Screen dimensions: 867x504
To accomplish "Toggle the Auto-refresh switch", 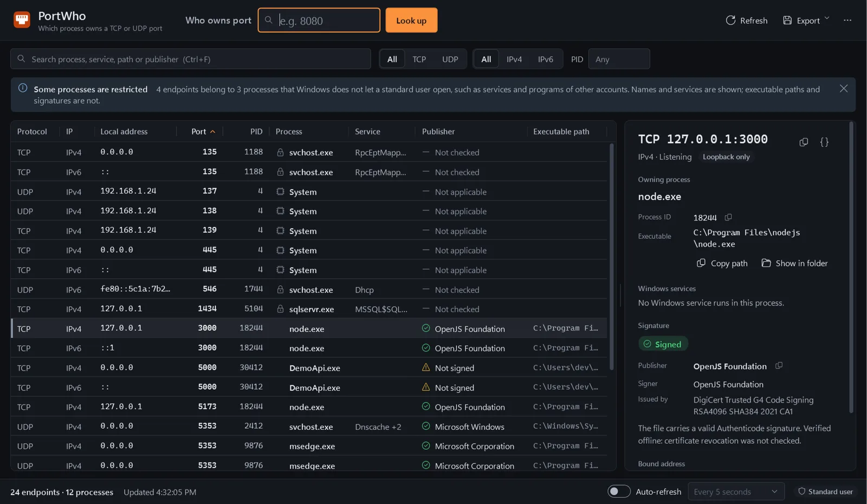I will point(619,492).
